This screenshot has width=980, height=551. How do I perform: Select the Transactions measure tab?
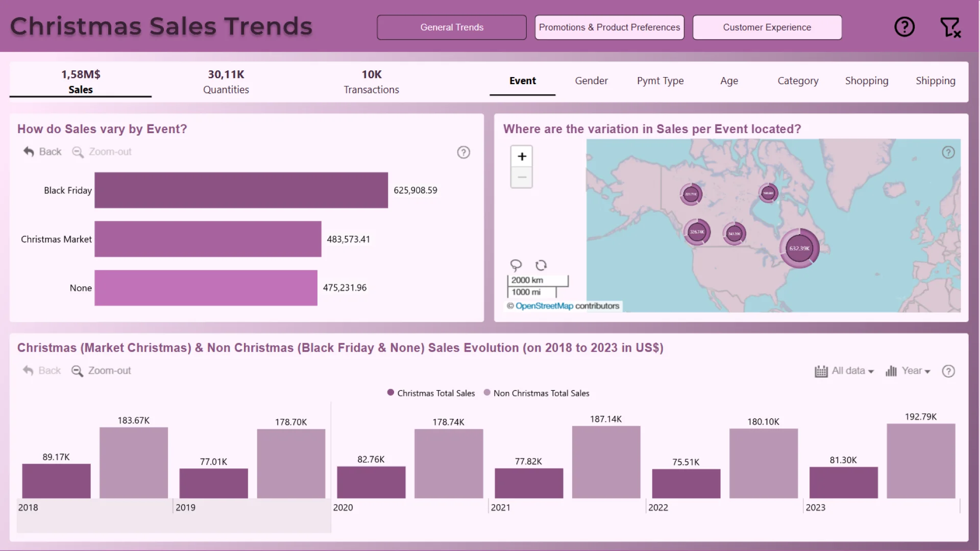pos(372,82)
